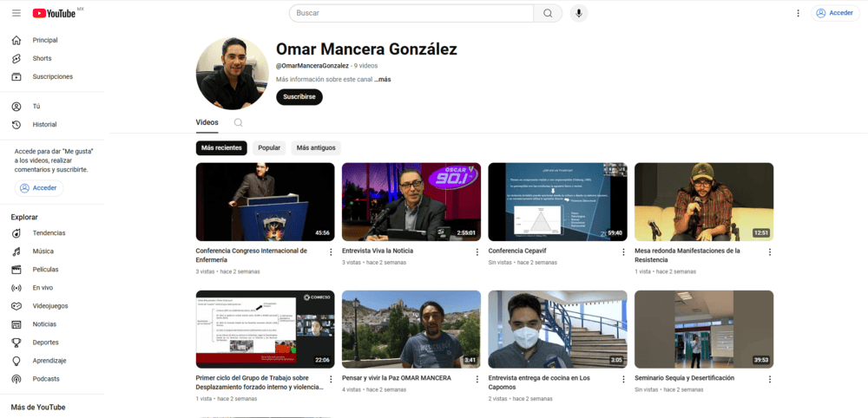Play the 59:40 Cepavif slide thumbnail

tap(557, 202)
